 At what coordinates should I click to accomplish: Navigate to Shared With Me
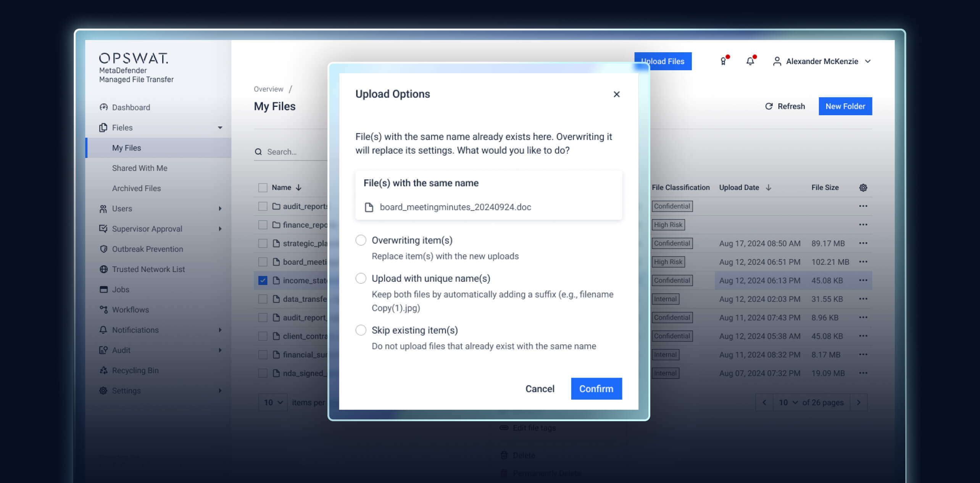click(x=140, y=168)
